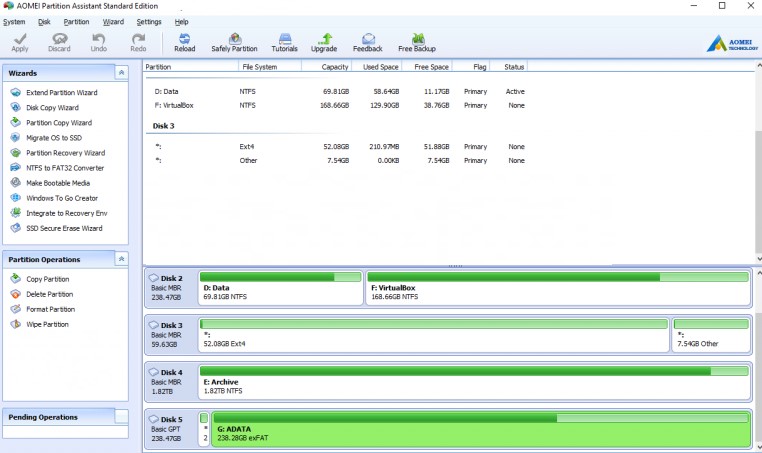Open the System menu

click(x=14, y=22)
